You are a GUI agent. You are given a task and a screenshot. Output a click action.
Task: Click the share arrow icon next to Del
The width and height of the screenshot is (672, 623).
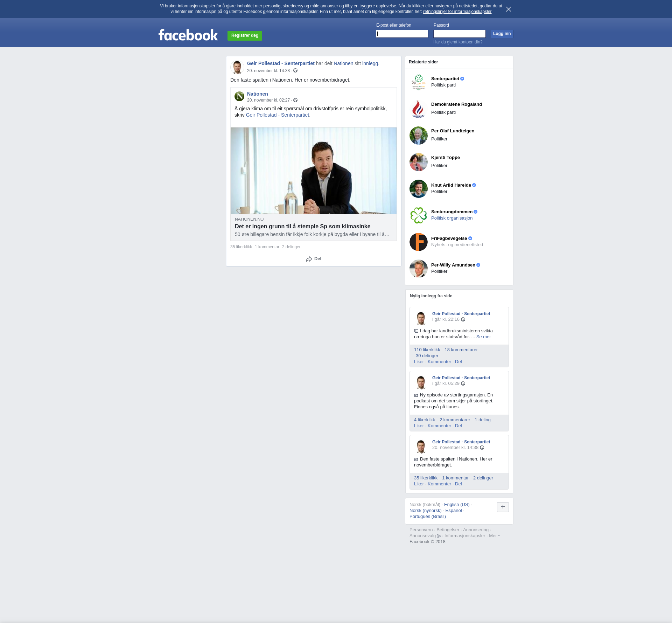tap(309, 259)
